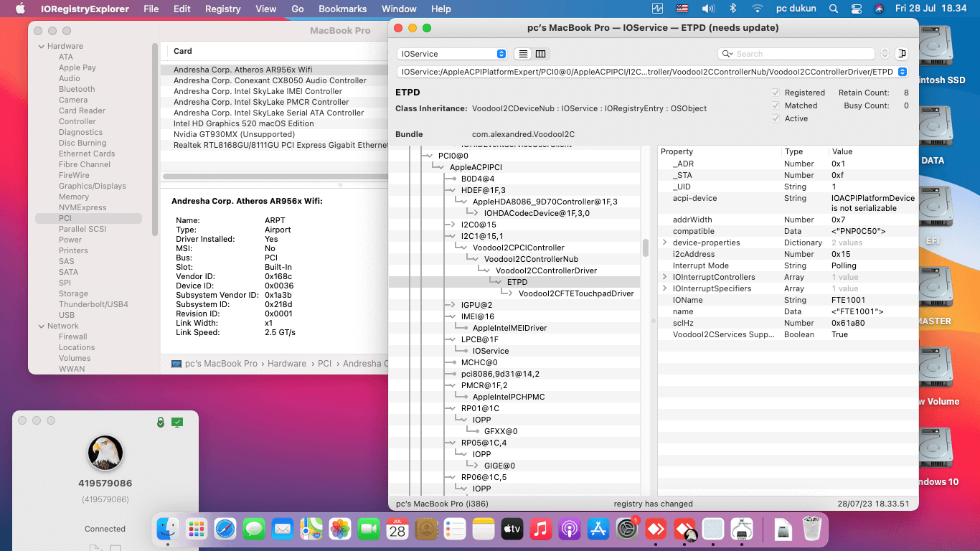Expand the IOInterruptSpecifiers array
The image size is (980, 551).
click(x=664, y=288)
